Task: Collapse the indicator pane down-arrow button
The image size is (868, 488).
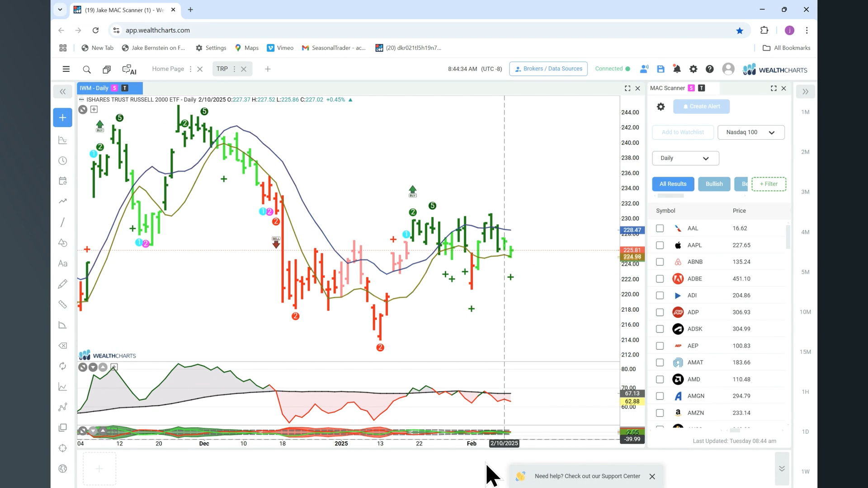Action: pyautogui.click(x=93, y=367)
